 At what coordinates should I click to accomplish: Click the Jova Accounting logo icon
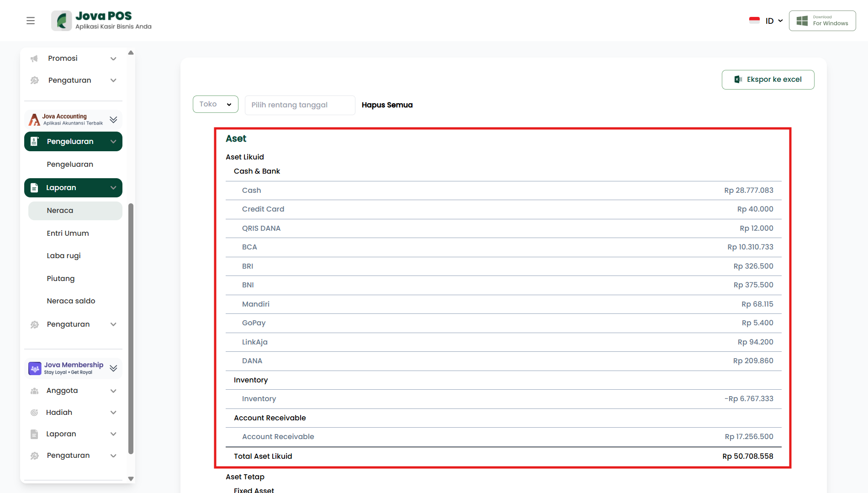coord(34,120)
